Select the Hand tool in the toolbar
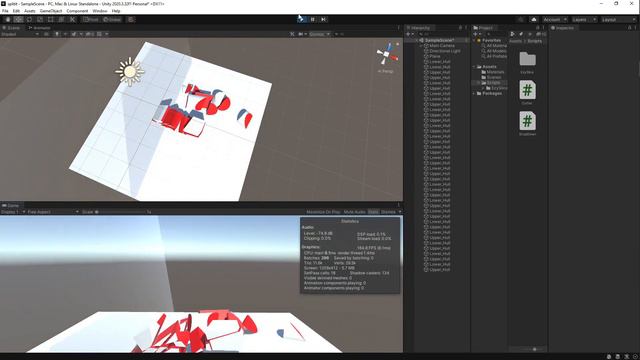 [x=8, y=19]
